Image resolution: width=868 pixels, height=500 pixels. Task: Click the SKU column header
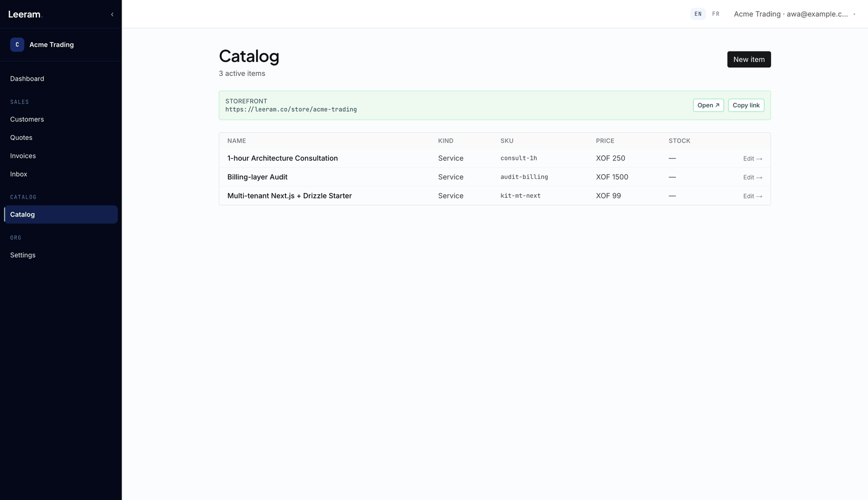pos(507,141)
